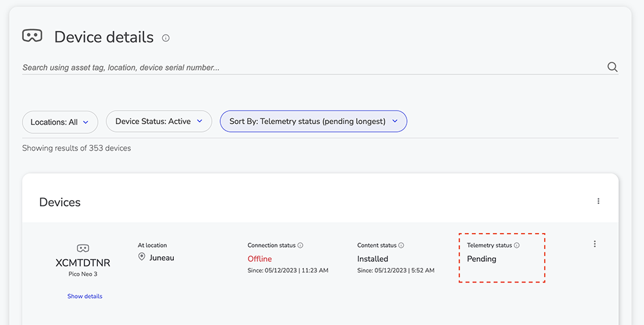Click the red Offline connection status
This screenshot has height=325, width=644.
[x=260, y=259]
